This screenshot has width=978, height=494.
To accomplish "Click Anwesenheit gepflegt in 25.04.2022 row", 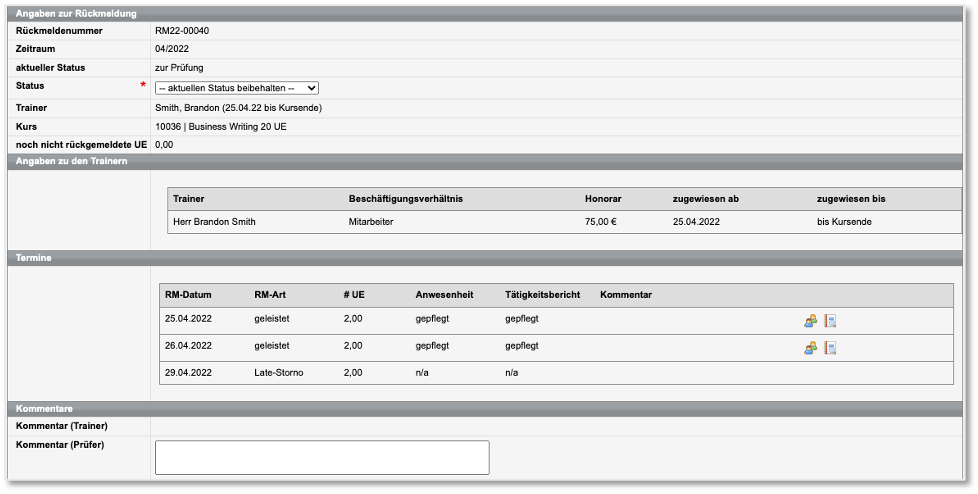I will click(x=432, y=319).
